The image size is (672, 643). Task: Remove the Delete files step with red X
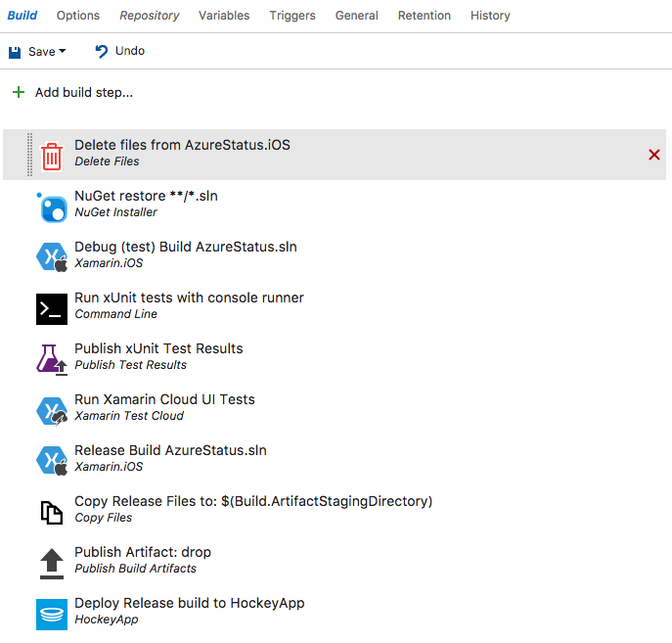click(654, 155)
